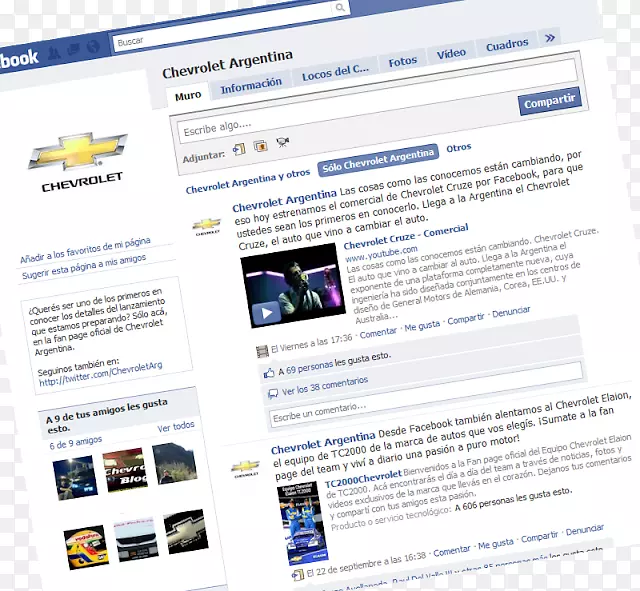Viewport: 640px width, 591px height.
Task: Click the comment bubble icon
Action: tap(273, 394)
